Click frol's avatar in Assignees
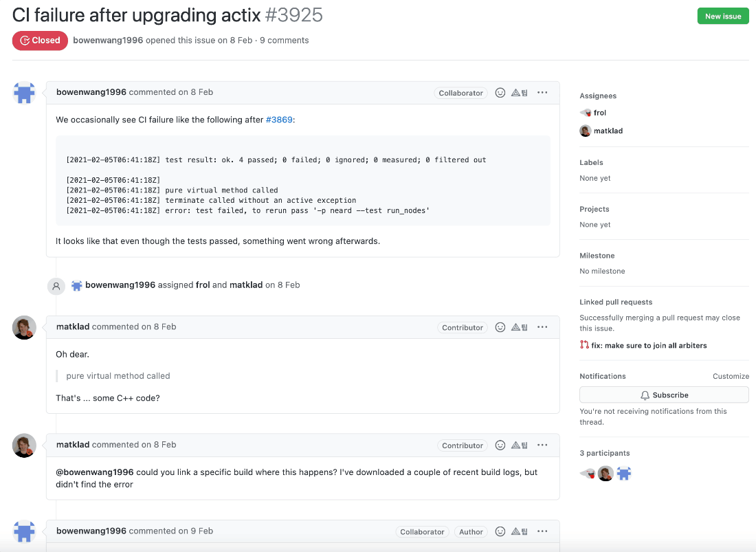This screenshot has height=552, width=756. (586, 113)
